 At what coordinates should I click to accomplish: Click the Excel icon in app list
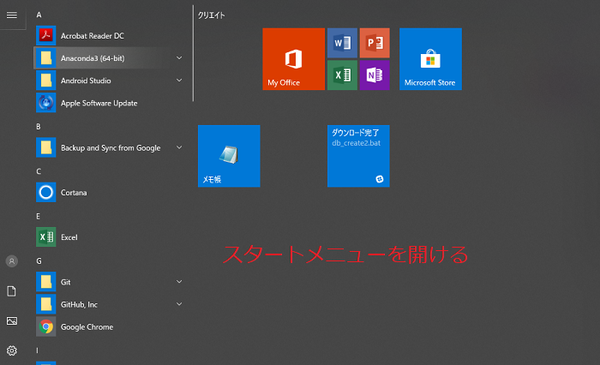click(x=46, y=237)
